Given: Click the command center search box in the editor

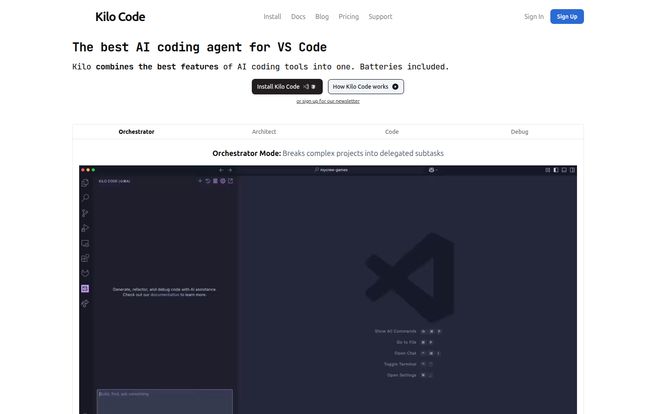Looking at the screenshot, I should 331,170.
